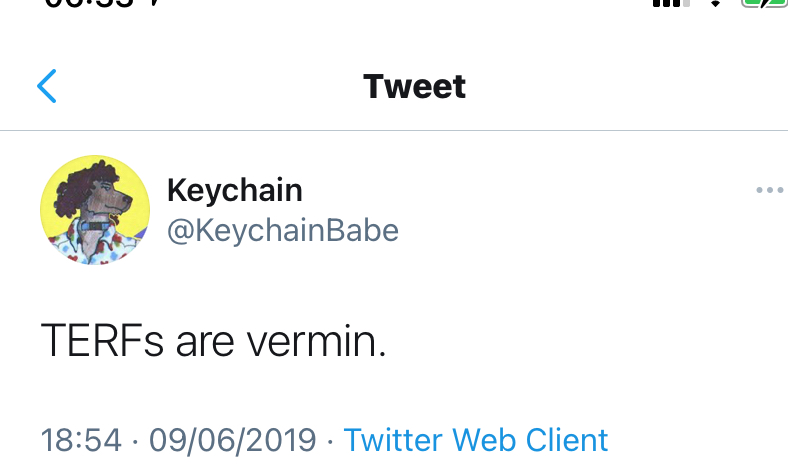
Task: Click the word Twitter in source label
Action: coord(393,440)
